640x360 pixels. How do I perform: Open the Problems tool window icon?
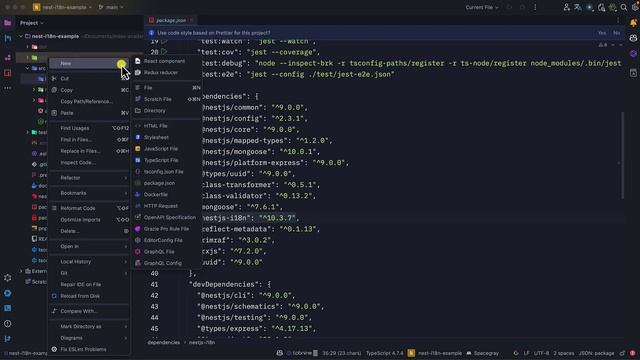point(8,324)
